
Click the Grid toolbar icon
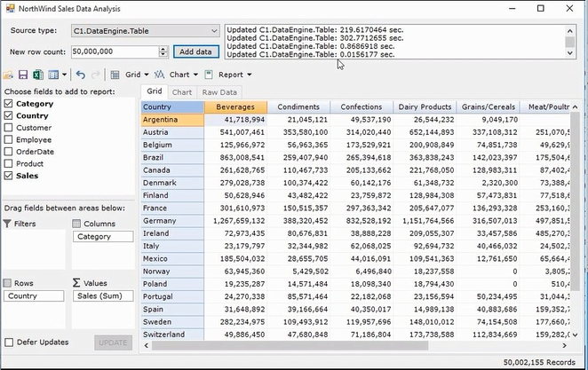pos(115,75)
